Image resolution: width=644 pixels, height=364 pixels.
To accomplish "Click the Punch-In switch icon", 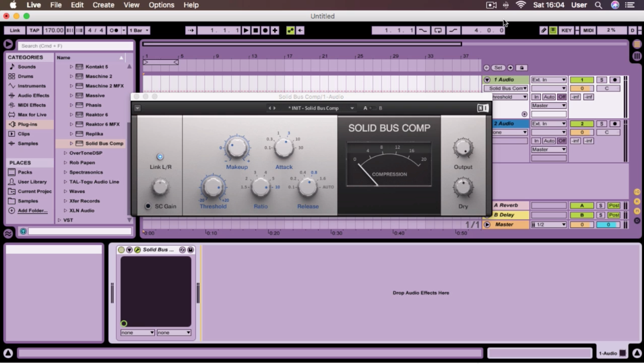I will pos(422,30).
